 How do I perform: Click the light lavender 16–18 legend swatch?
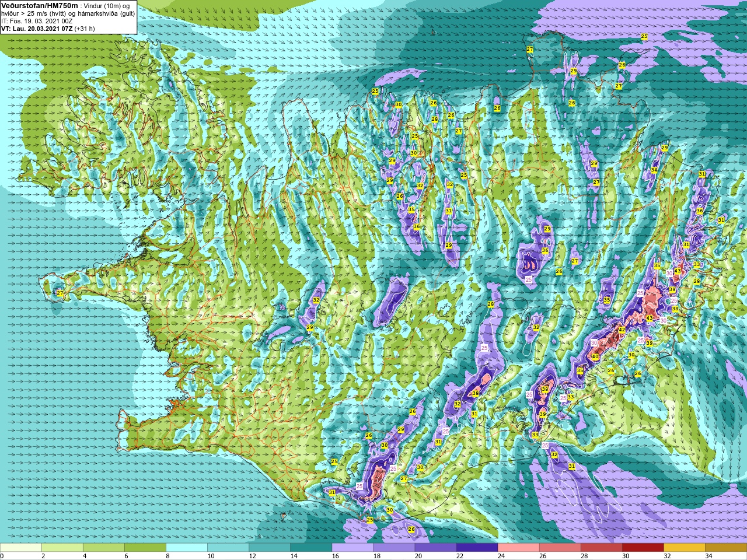pos(352,548)
